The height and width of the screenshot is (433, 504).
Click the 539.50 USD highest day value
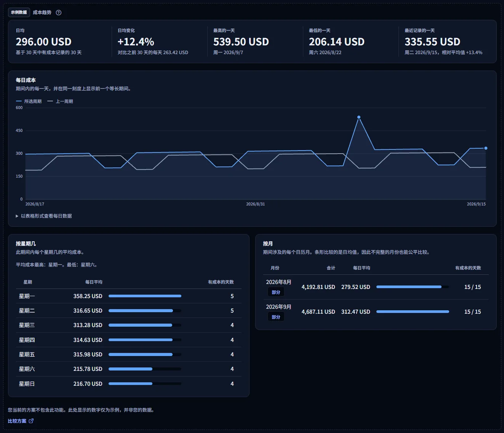pos(241,42)
